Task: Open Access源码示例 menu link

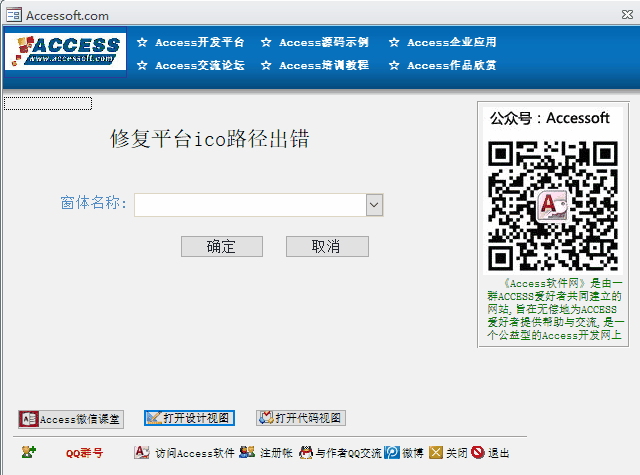Action: click(x=324, y=42)
